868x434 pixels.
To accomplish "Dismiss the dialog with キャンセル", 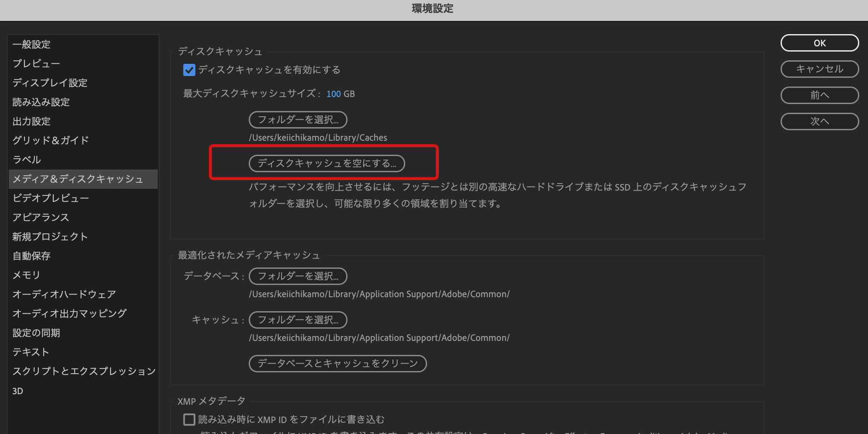I will 819,69.
